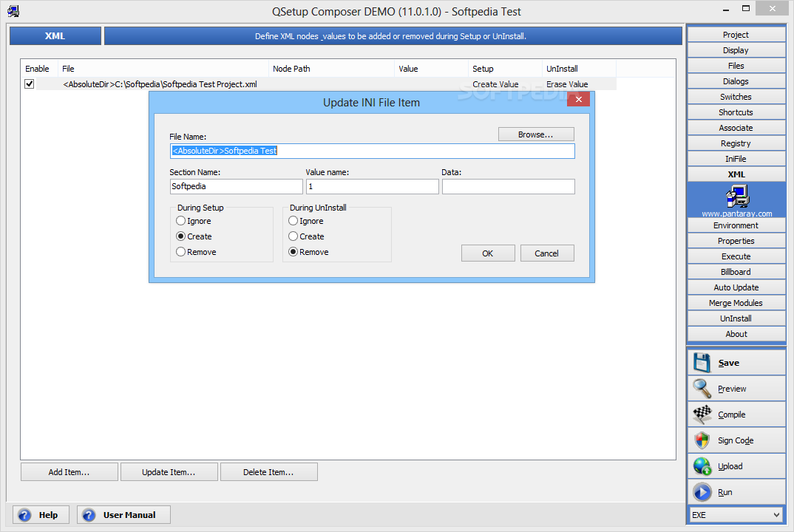The image size is (794, 532).
Task: Click the Delete Item... button
Action: coord(268,471)
